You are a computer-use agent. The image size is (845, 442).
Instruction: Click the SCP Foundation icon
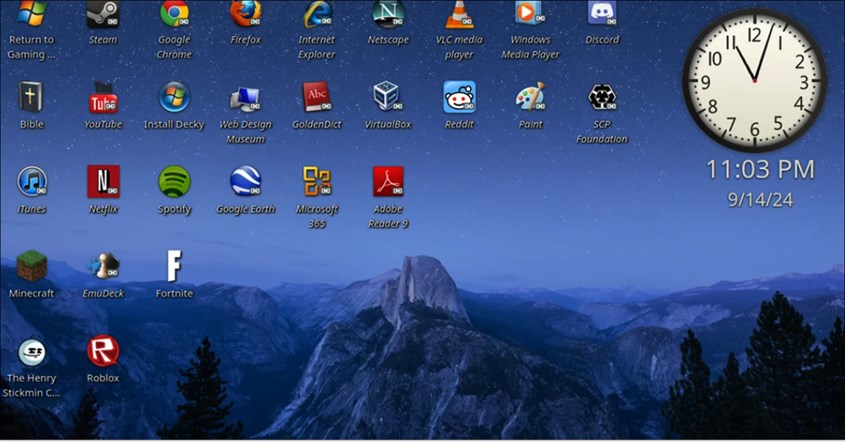(602, 98)
